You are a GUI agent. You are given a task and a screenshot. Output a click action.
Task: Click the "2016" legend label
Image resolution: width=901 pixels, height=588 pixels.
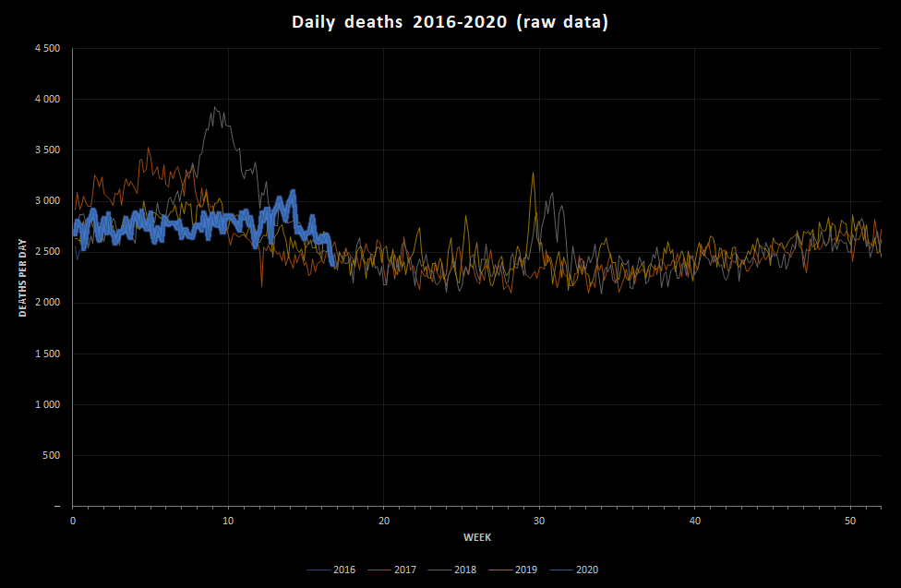[x=344, y=570]
